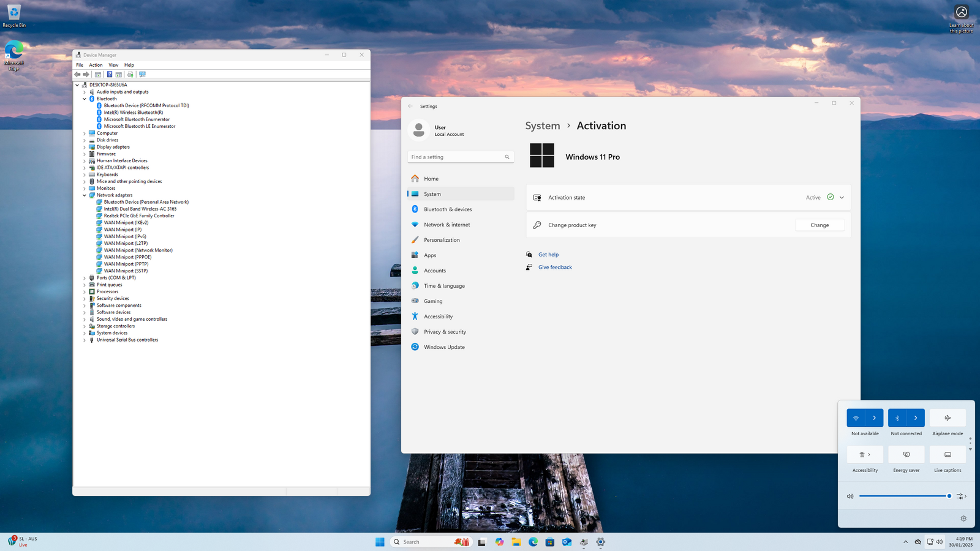Image resolution: width=980 pixels, height=551 pixels.
Task: Go to Personalization in Settings sidebar
Action: tap(461, 240)
